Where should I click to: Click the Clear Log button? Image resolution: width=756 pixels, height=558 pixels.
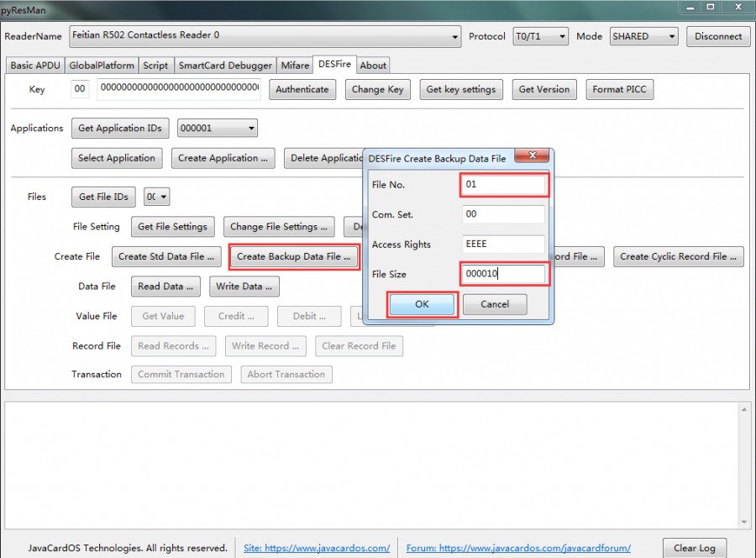coord(695,548)
